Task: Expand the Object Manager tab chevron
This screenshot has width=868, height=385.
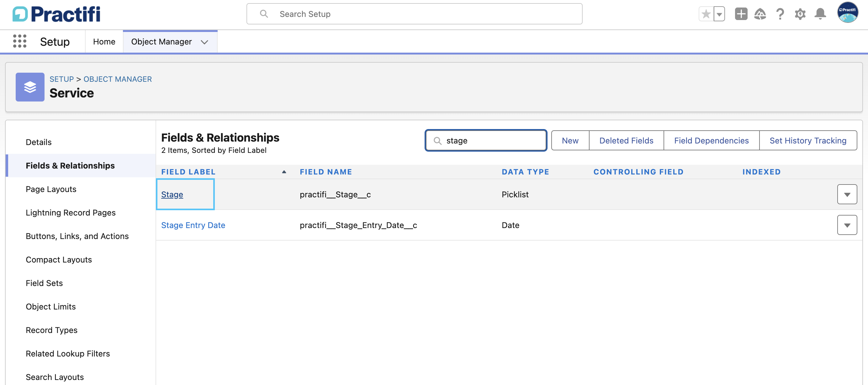Action: coord(204,42)
